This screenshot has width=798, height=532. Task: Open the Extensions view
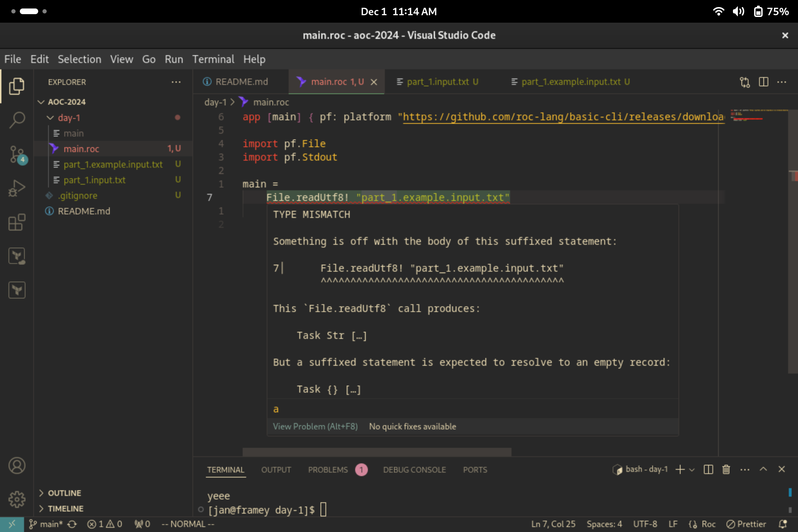point(17,222)
